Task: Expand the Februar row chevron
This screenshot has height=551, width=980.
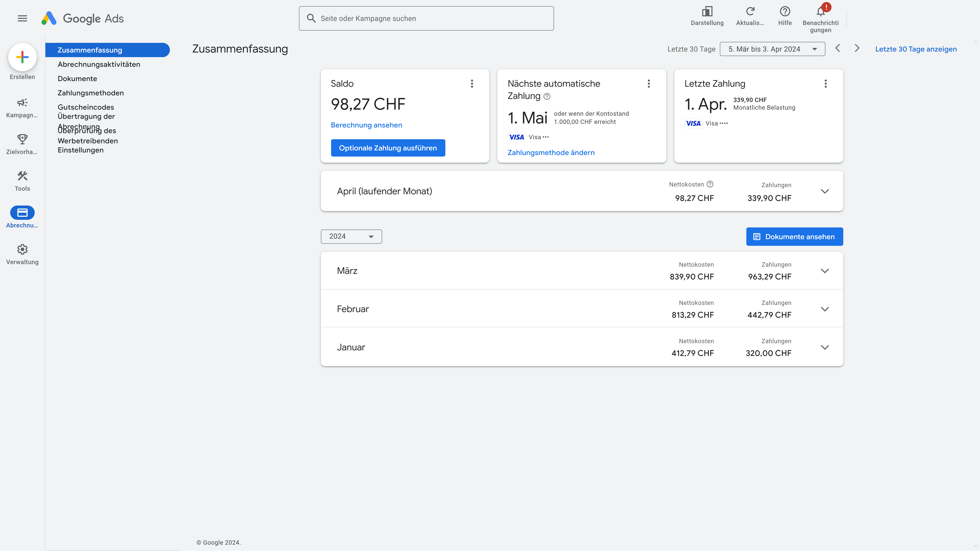Action: click(x=825, y=309)
